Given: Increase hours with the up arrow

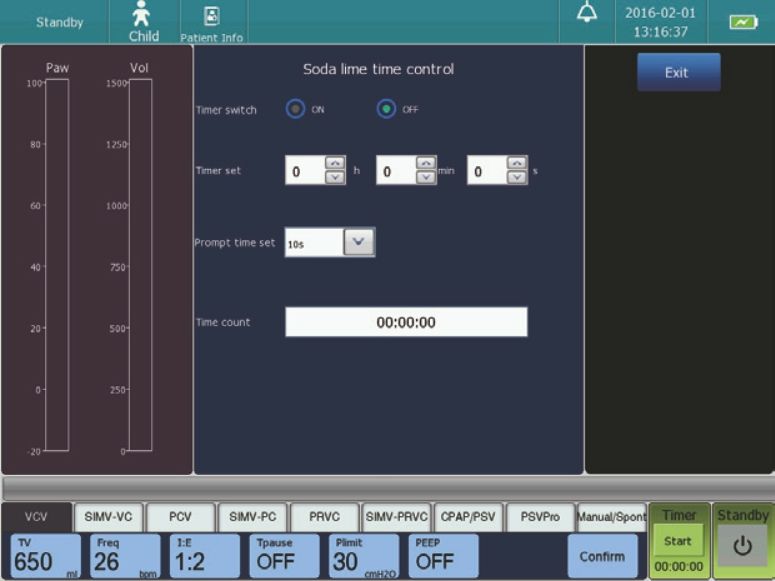Looking at the screenshot, I should [x=335, y=164].
